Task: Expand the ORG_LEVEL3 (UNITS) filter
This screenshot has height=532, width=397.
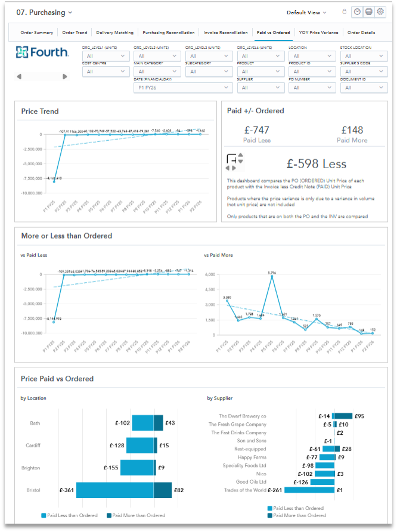Action: click(209, 56)
